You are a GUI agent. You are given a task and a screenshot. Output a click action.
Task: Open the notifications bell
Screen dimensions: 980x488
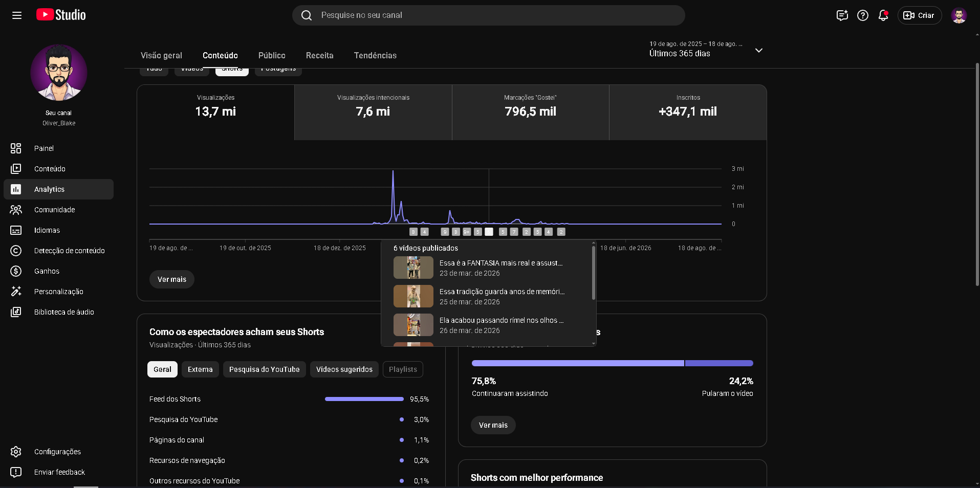click(x=883, y=15)
